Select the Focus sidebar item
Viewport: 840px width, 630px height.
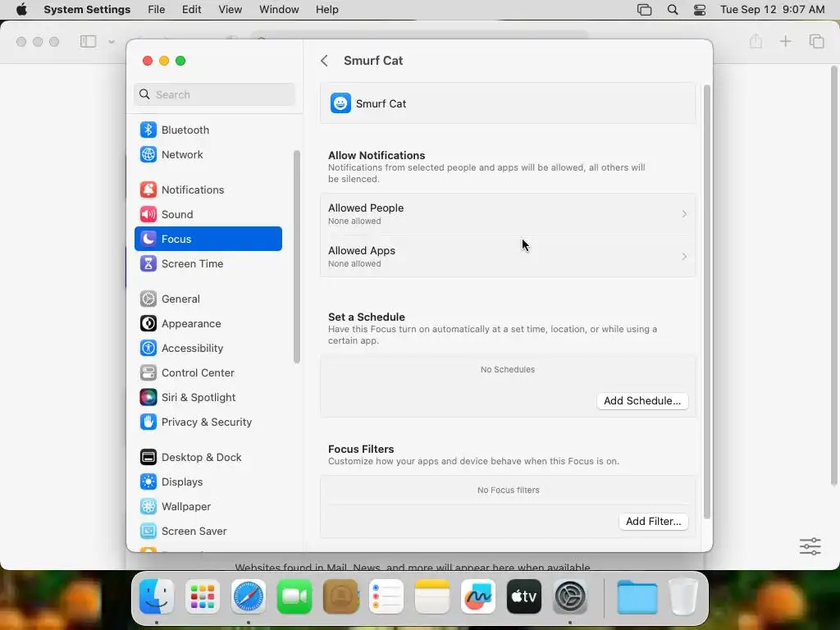coord(208,239)
